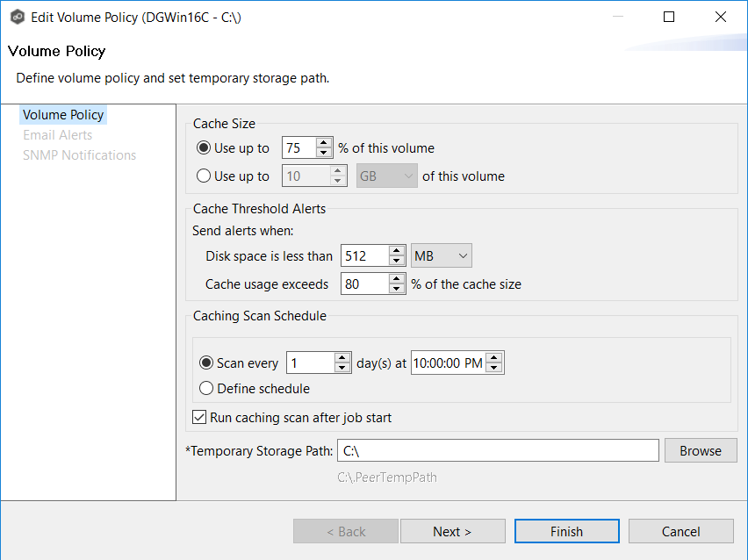Increase disk space threshold value
Image resolution: width=748 pixels, height=560 pixels.
[397, 251]
